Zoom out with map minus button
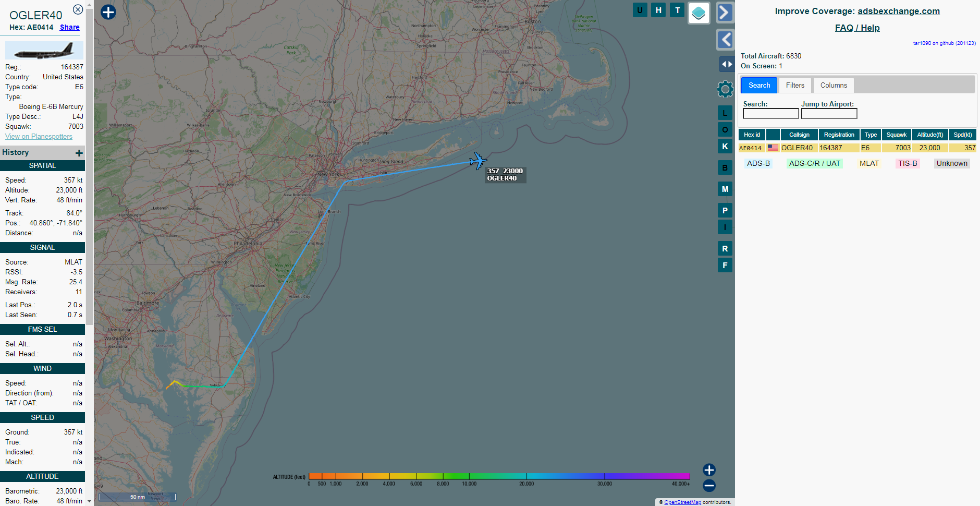The width and height of the screenshot is (980, 506). click(x=709, y=486)
